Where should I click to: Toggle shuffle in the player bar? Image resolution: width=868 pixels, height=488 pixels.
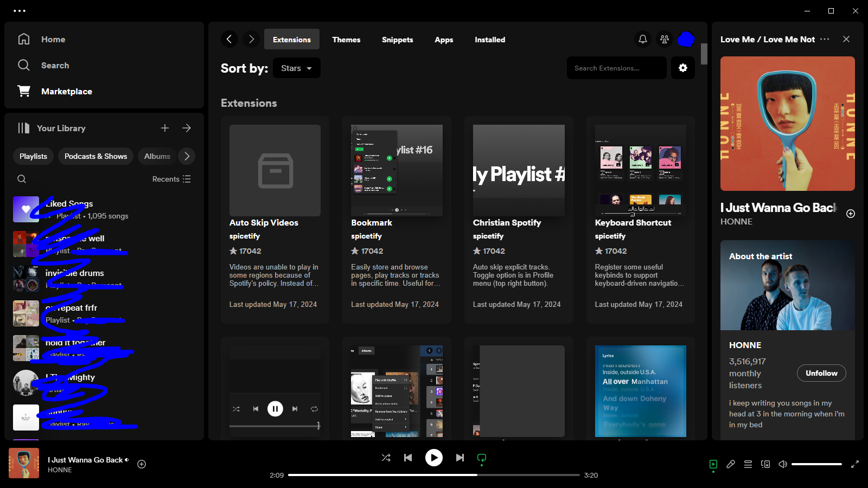386,458
